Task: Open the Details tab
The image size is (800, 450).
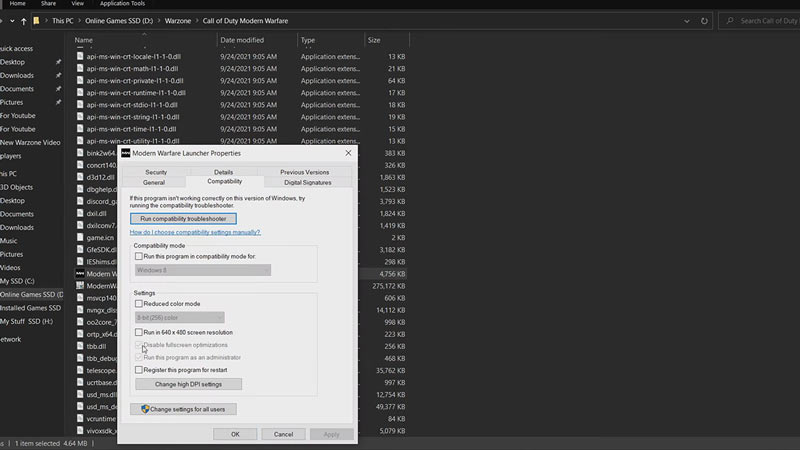Action: 223,172
